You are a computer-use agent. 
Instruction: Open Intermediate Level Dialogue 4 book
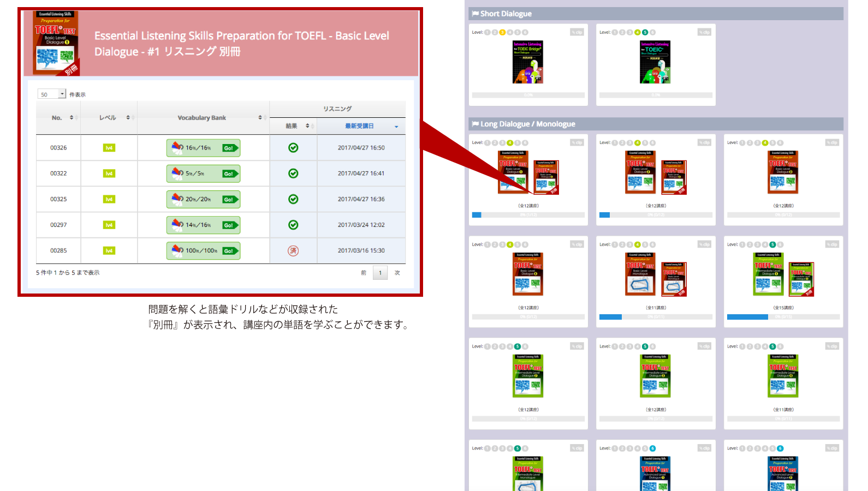click(783, 376)
